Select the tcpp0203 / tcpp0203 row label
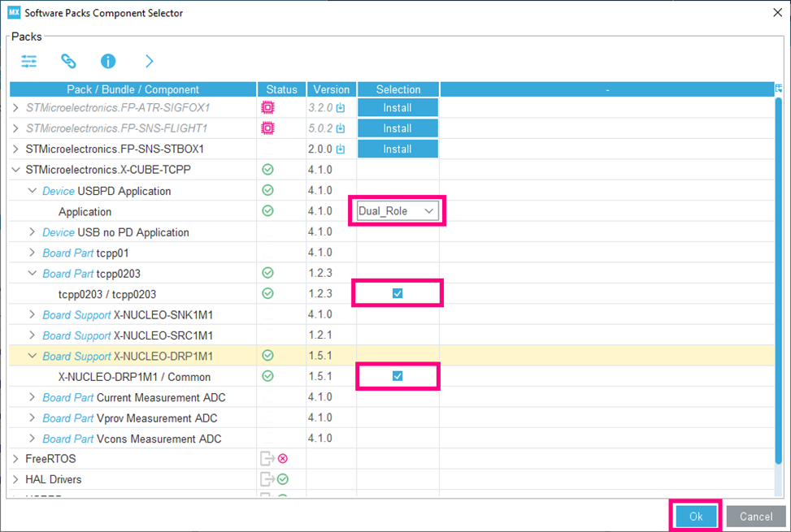 pyautogui.click(x=107, y=294)
